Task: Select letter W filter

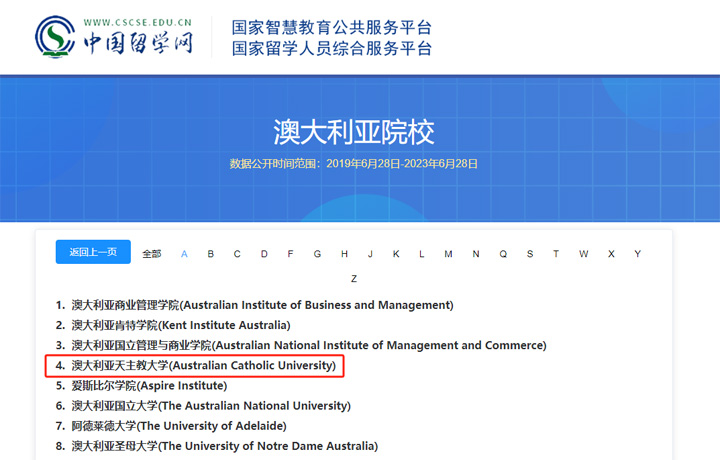Action: (x=584, y=254)
